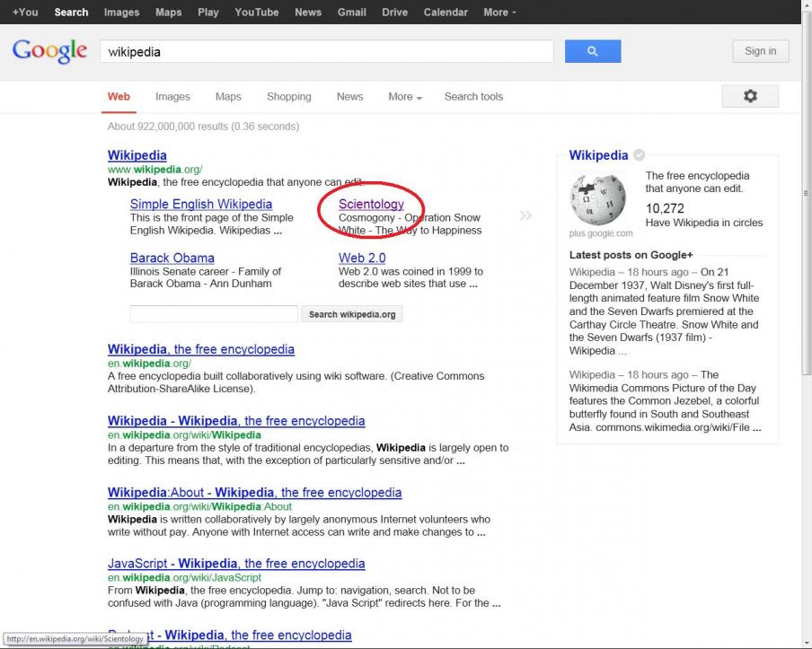Viewport: 812px width, 649px height.
Task: Open Maps in the top black bar
Action: [x=168, y=12]
